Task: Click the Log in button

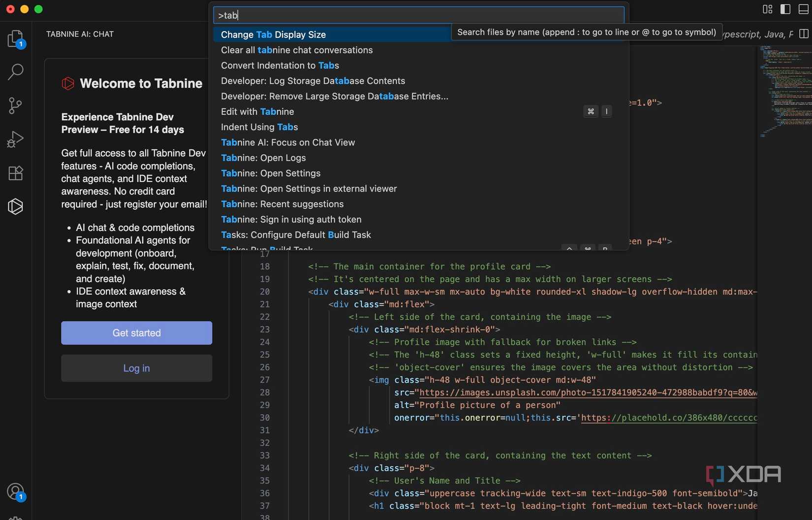Action: pyautogui.click(x=136, y=368)
